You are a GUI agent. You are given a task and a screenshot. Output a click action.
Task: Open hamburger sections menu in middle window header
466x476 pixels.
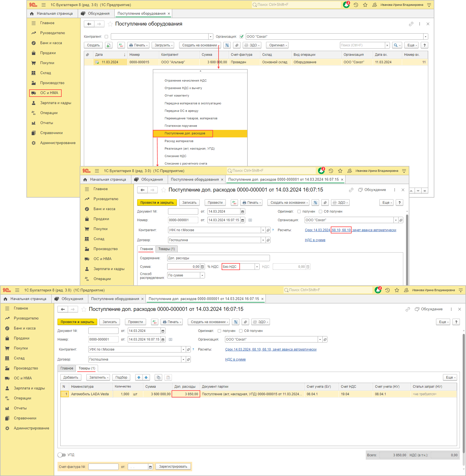pyautogui.click(x=97, y=171)
